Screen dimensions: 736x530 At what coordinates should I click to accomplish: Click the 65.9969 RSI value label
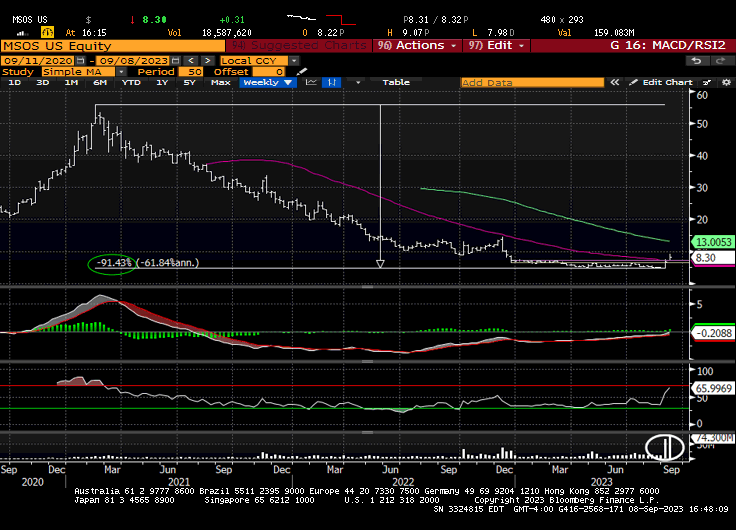point(713,388)
